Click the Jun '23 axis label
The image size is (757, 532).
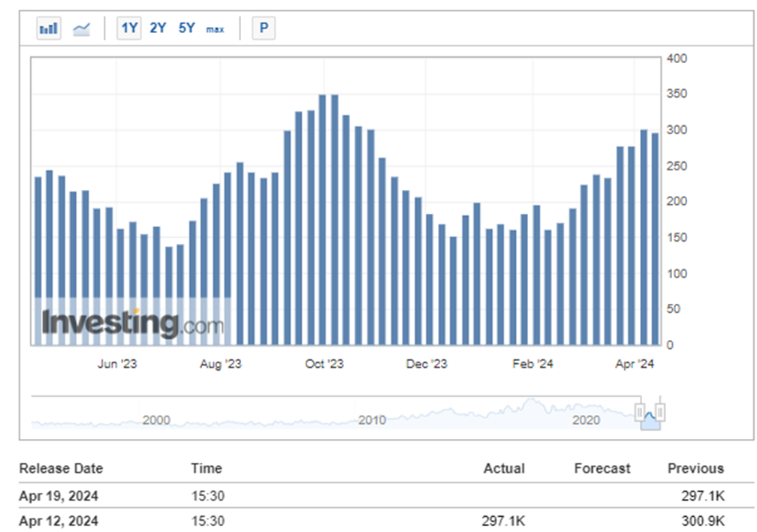coord(117,364)
